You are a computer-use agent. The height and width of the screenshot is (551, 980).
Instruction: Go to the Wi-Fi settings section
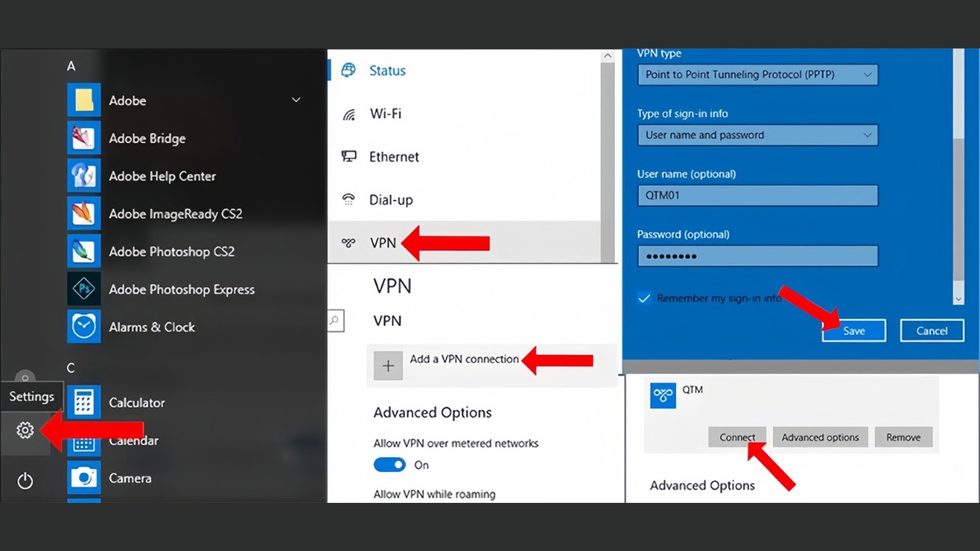pos(385,114)
